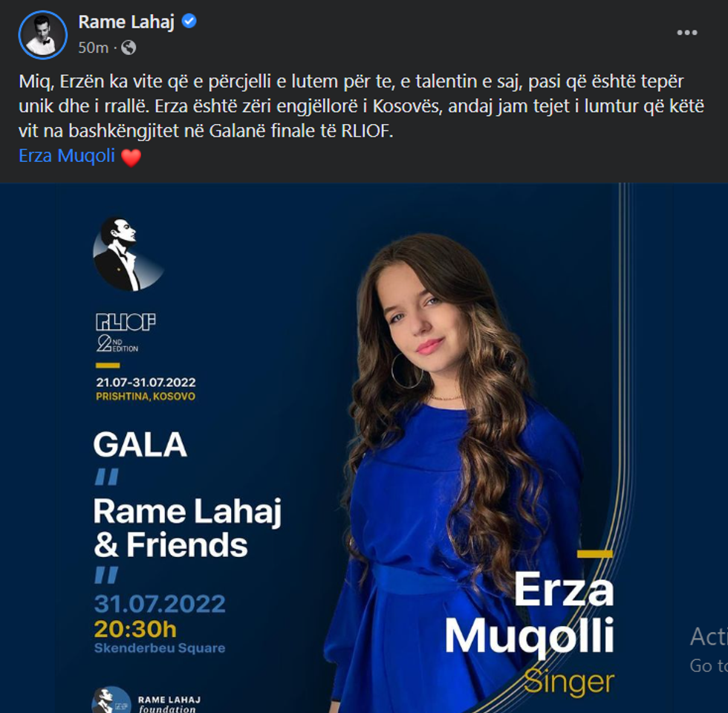Click the large Erza Muqolli name caption
The height and width of the screenshot is (713, 728).
(530, 613)
